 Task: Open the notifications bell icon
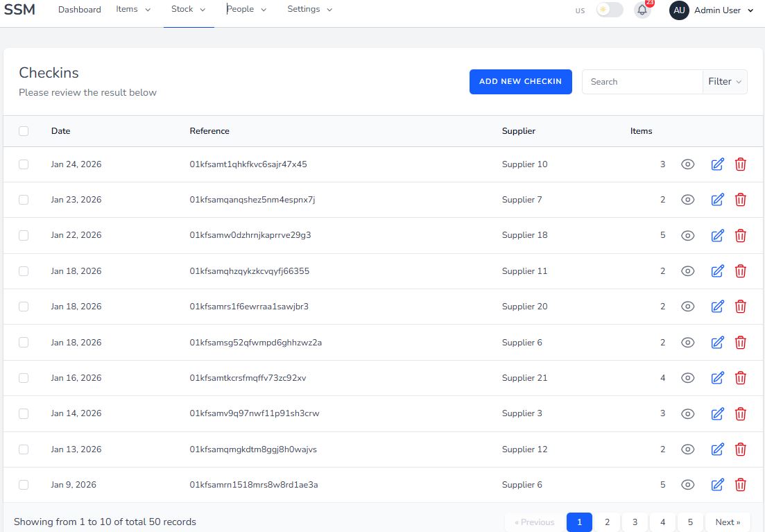(x=642, y=10)
